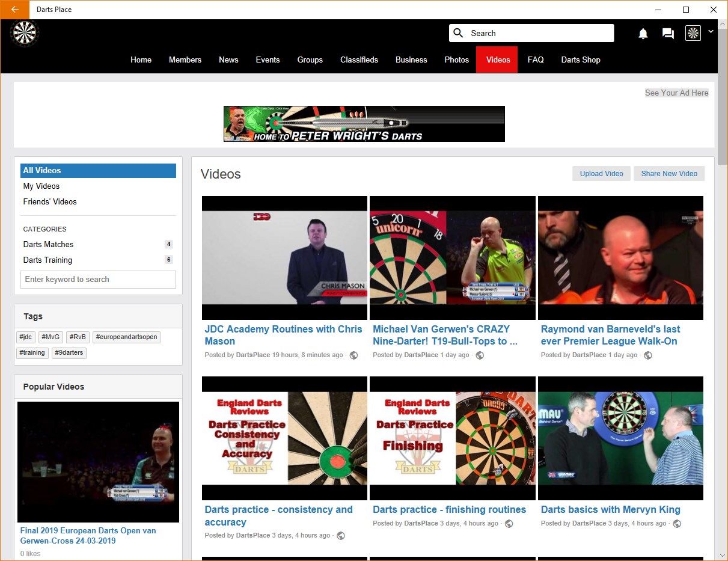
Task: Open the Photos page
Action: click(x=457, y=60)
